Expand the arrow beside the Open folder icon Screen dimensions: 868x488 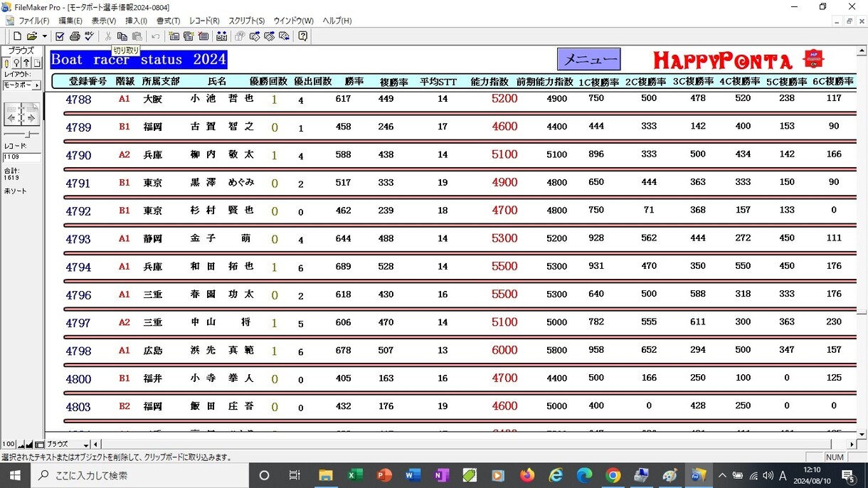[x=44, y=36]
